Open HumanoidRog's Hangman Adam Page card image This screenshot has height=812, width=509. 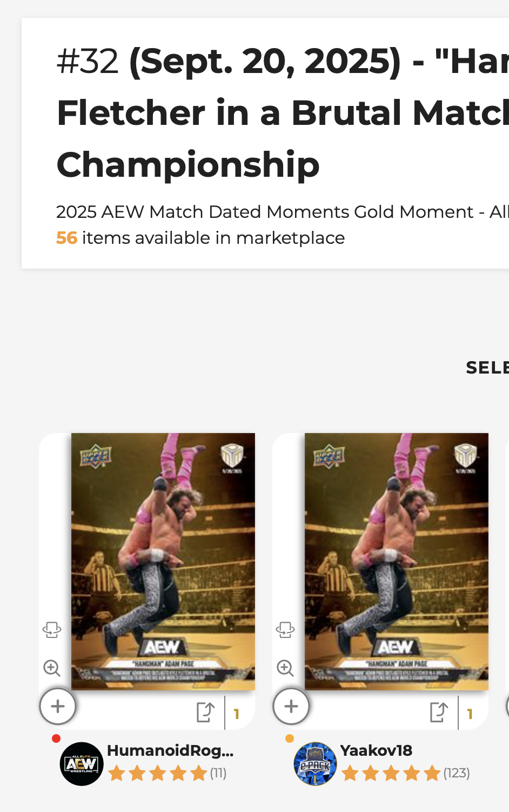(163, 561)
